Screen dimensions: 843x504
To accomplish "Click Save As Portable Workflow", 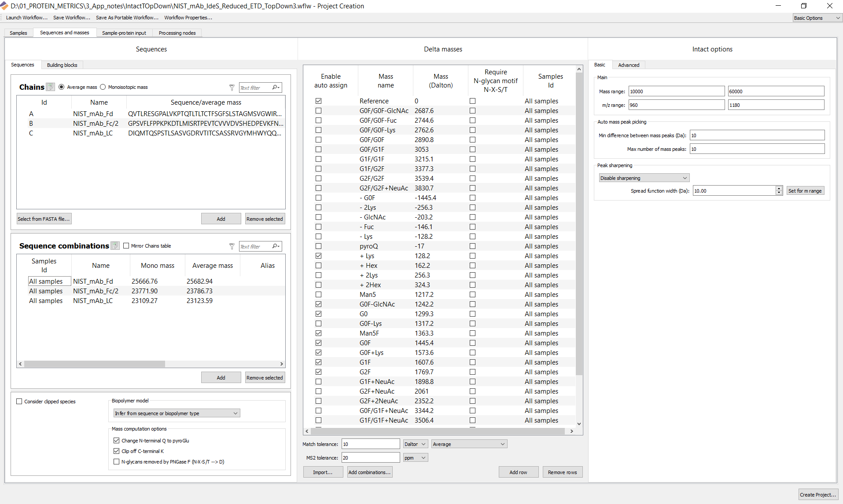I will pyautogui.click(x=127, y=18).
